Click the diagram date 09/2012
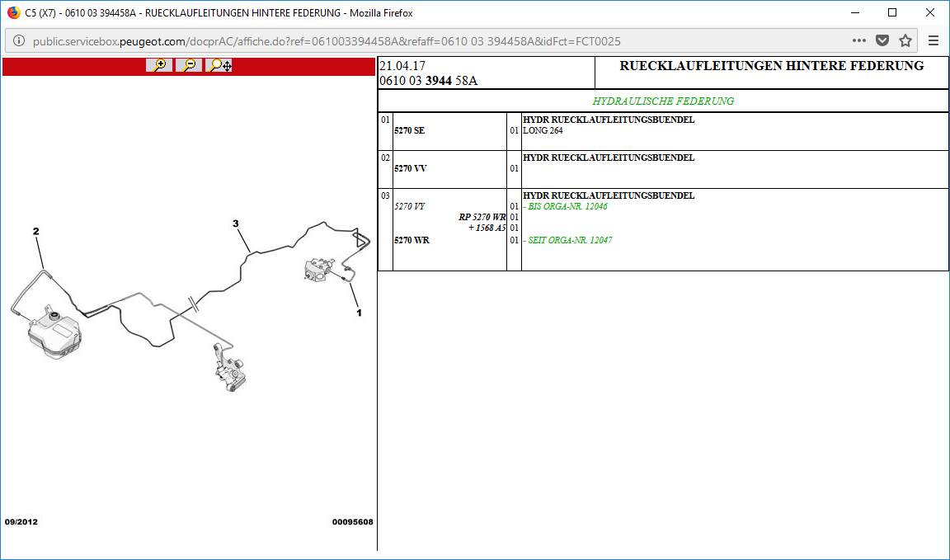 pyautogui.click(x=21, y=522)
